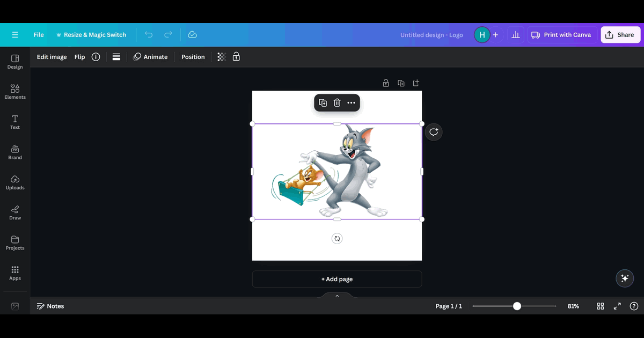The image size is (644, 338).
Task: Click the undo arrow
Action: pyautogui.click(x=149, y=35)
